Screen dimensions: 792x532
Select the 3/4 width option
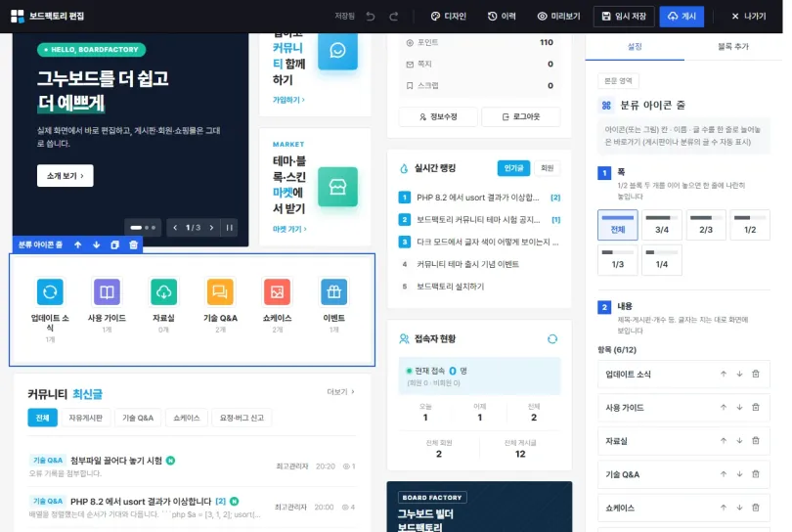click(662, 225)
